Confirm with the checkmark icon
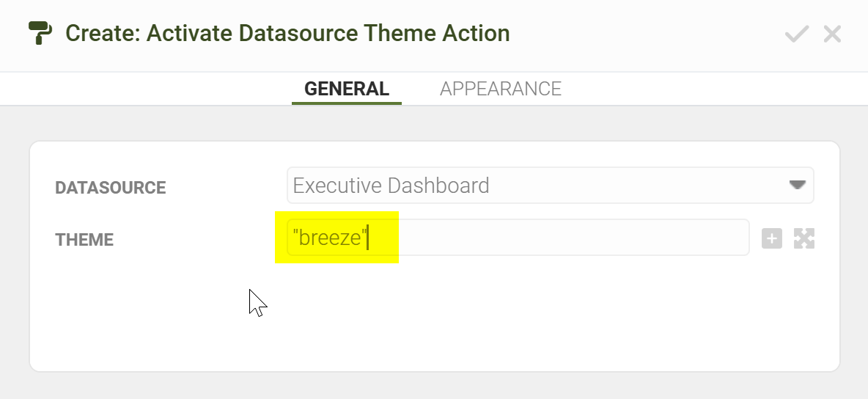The height and width of the screenshot is (399, 868). (796, 34)
